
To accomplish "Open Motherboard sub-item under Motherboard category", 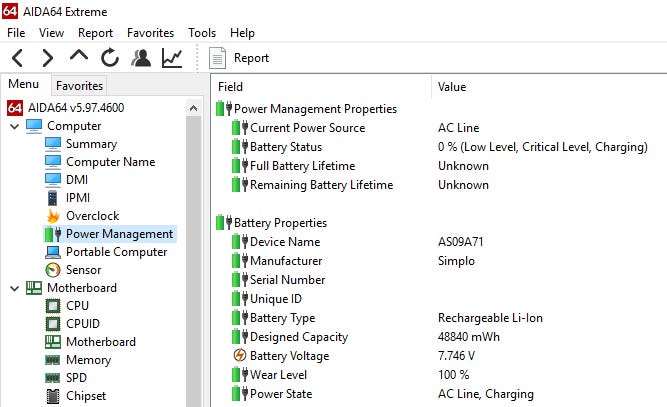I will [x=101, y=342].
